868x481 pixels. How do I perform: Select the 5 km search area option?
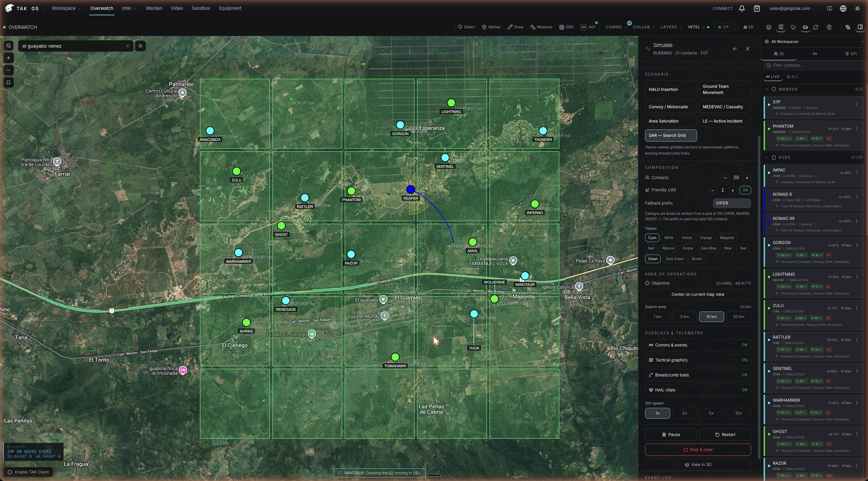[x=684, y=317]
